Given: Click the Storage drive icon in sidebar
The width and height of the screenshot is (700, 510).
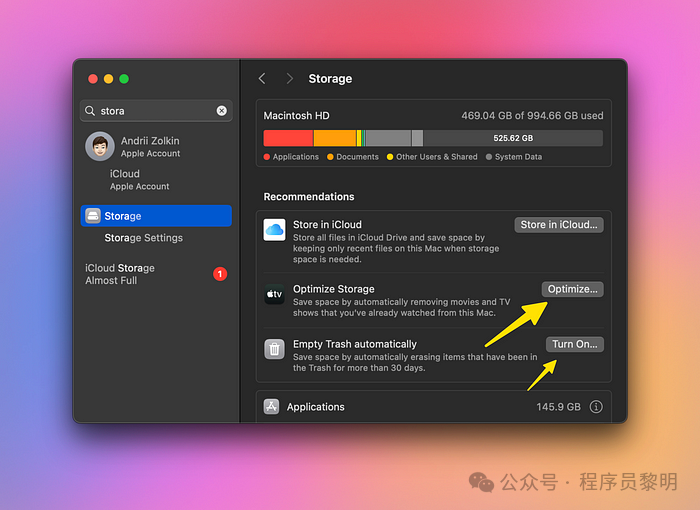Looking at the screenshot, I should 93,216.
